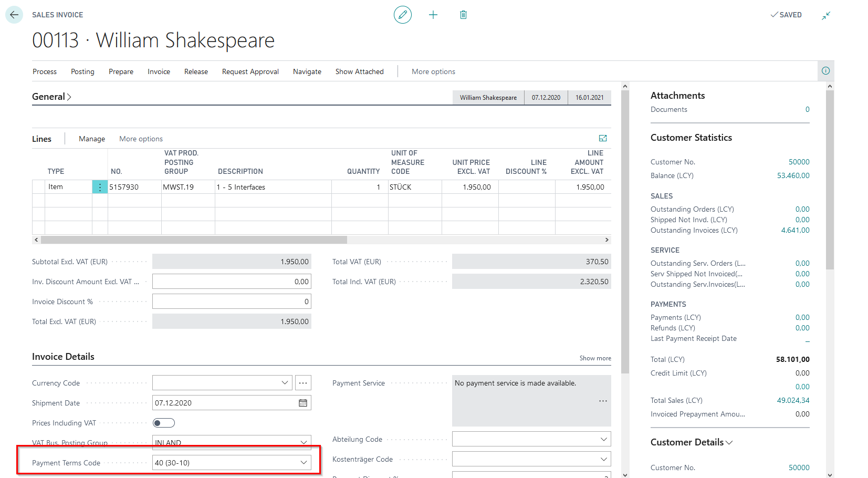Collapse the page using the shrink arrows icon
Screen dimensions: 868x478
tap(826, 16)
